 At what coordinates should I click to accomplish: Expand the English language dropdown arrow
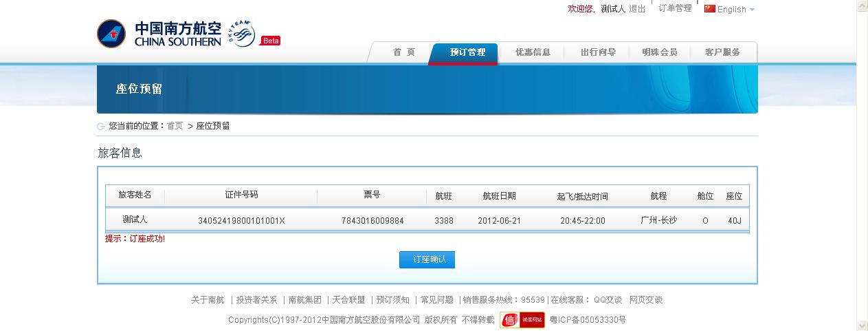(x=752, y=10)
